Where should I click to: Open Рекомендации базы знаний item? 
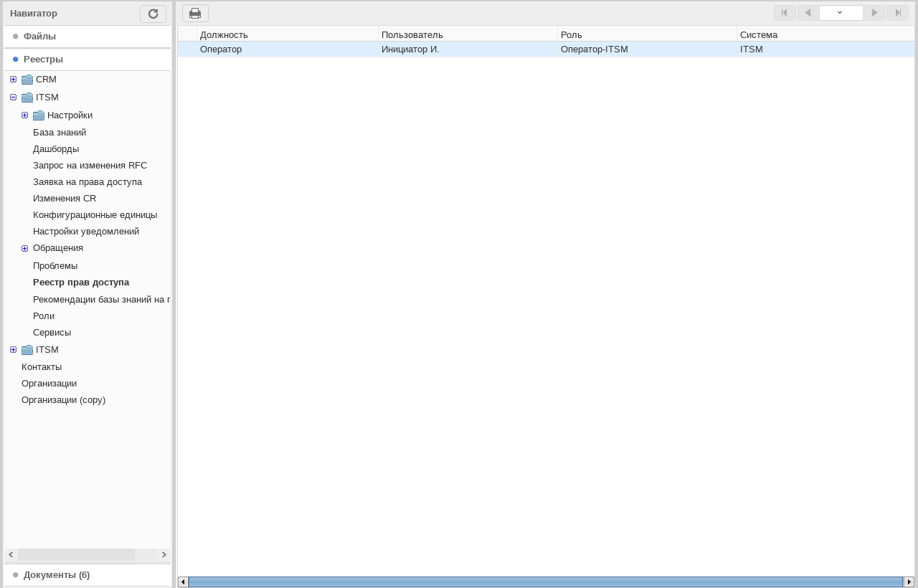coord(101,300)
